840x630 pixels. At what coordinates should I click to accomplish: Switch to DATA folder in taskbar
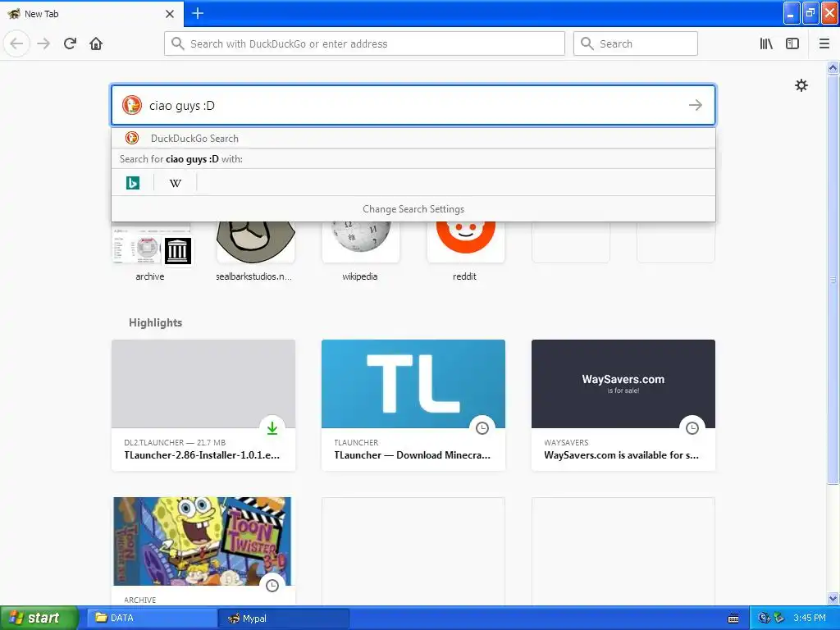tap(152, 618)
